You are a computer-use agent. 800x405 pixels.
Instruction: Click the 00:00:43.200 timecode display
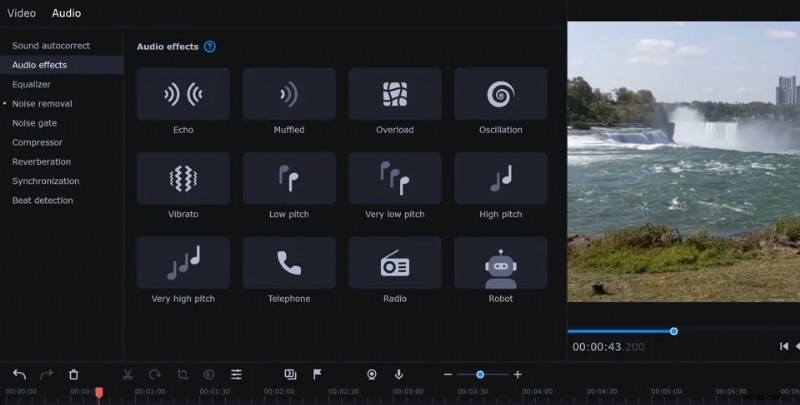(x=608, y=347)
